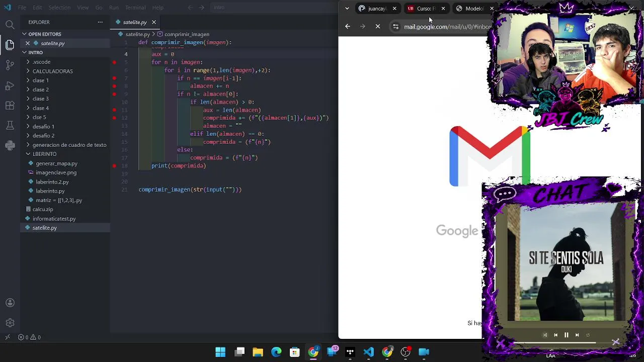This screenshot has height=362, width=644.
Task: Expand the clase 1 folder
Action: 66,80
